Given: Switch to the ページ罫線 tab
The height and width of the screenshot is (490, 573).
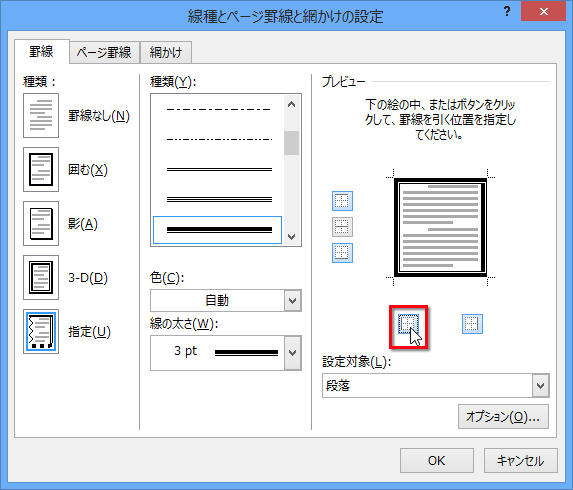Looking at the screenshot, I should coord(104,52).
